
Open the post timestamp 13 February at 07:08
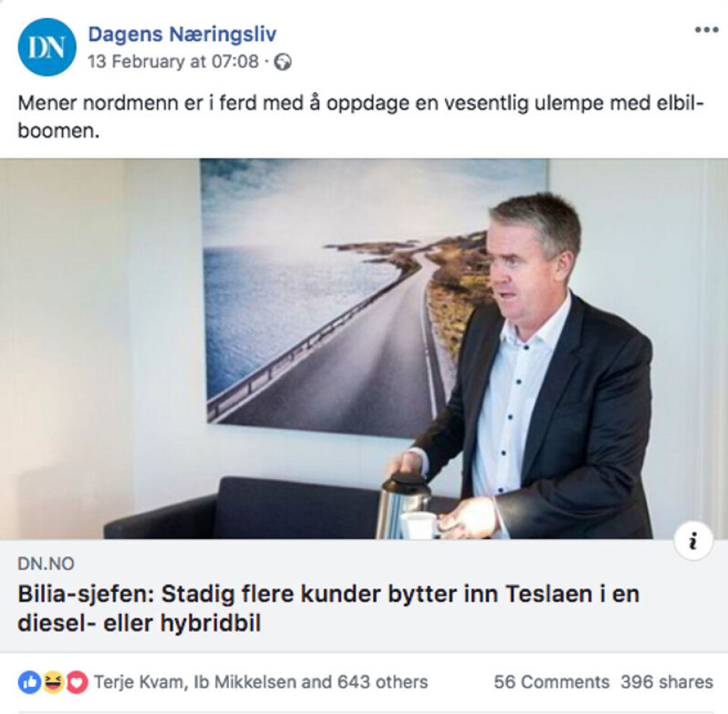[173, 61]
